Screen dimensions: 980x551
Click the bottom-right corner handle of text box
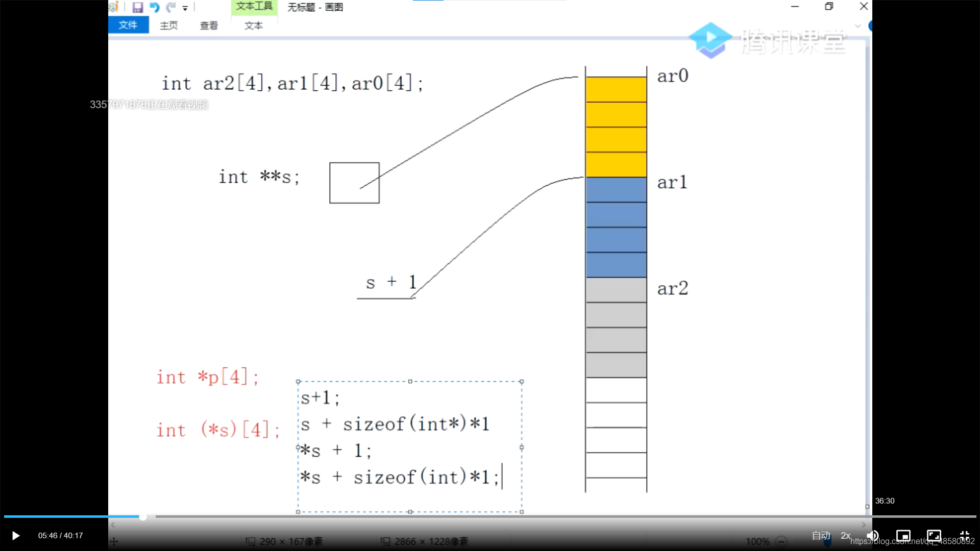click(x=521, y=512)
